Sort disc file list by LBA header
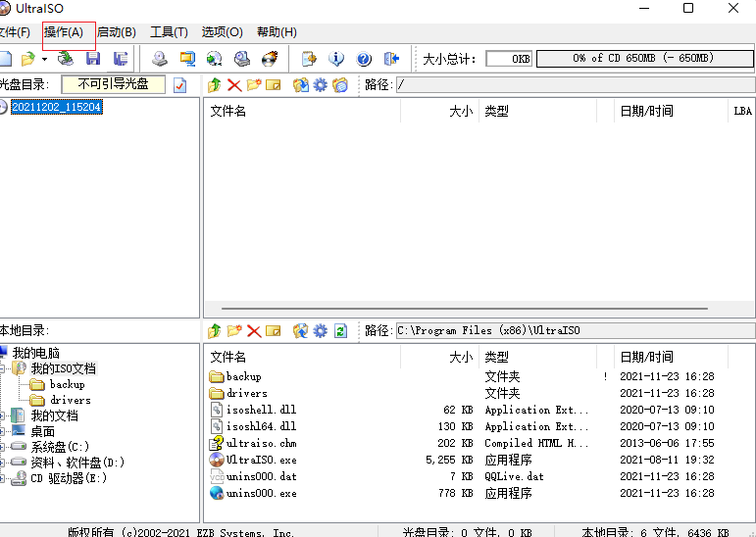This screenshot has height=537, width=756. click(x=742, y=111)
